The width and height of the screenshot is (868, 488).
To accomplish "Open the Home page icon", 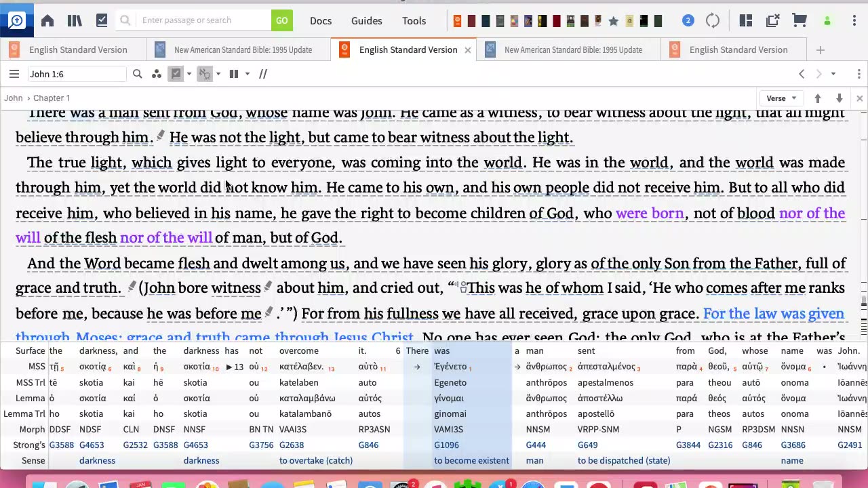I will point(47,20).
